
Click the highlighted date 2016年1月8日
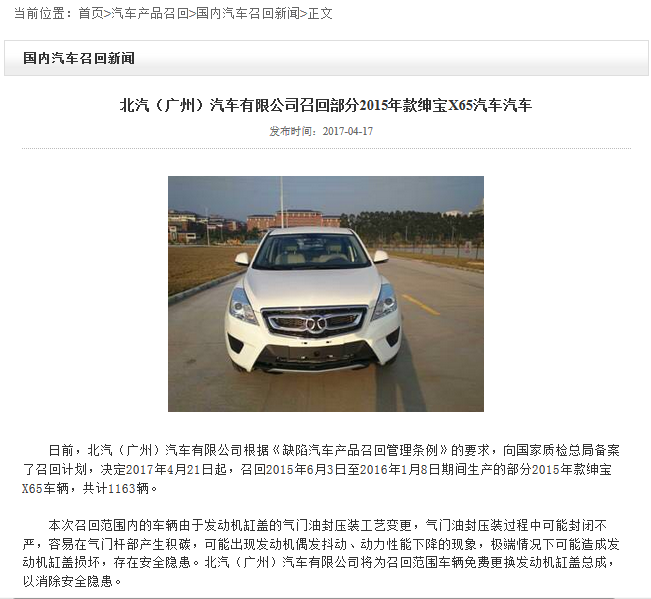coord(394,469)
